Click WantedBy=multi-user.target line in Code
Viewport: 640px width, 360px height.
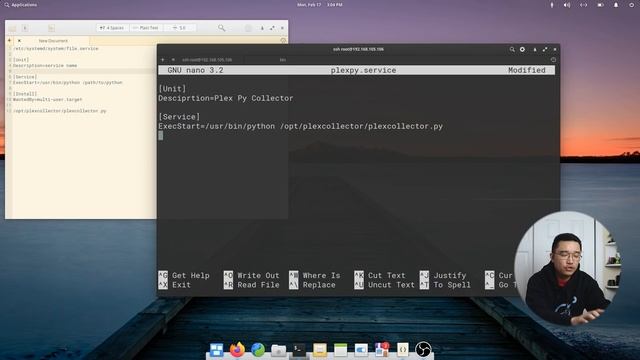tap(47, 99)
